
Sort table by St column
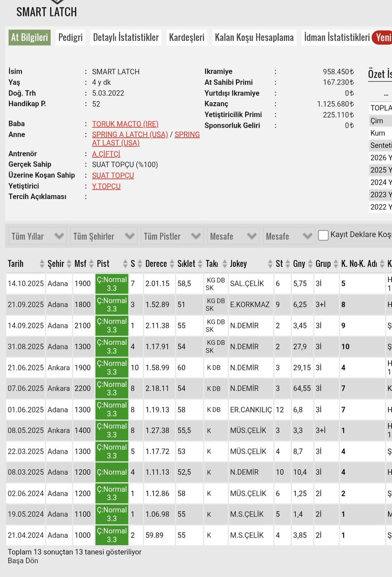coord(282,263)
